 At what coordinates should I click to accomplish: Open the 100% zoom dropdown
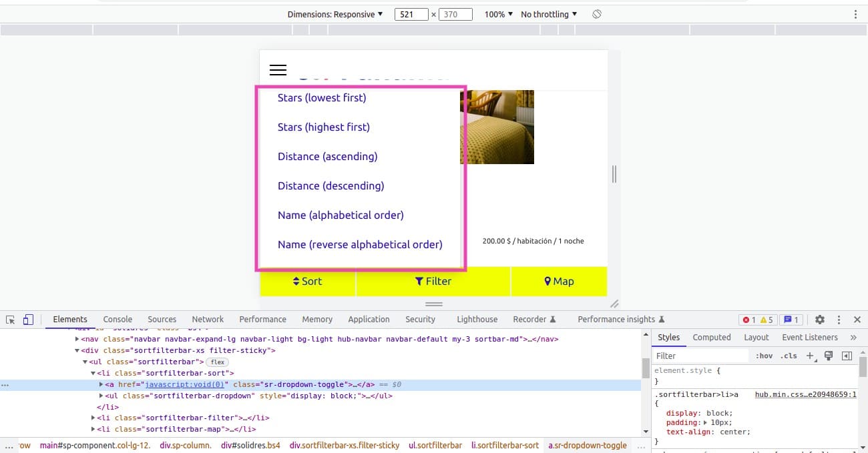click(499, 14)
